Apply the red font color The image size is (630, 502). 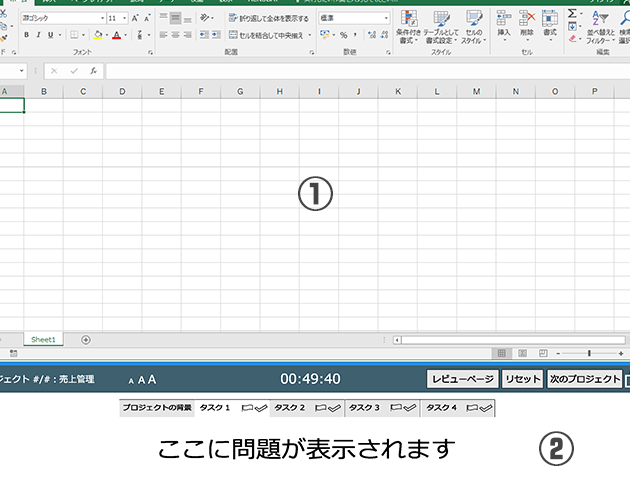pos(117,35)
